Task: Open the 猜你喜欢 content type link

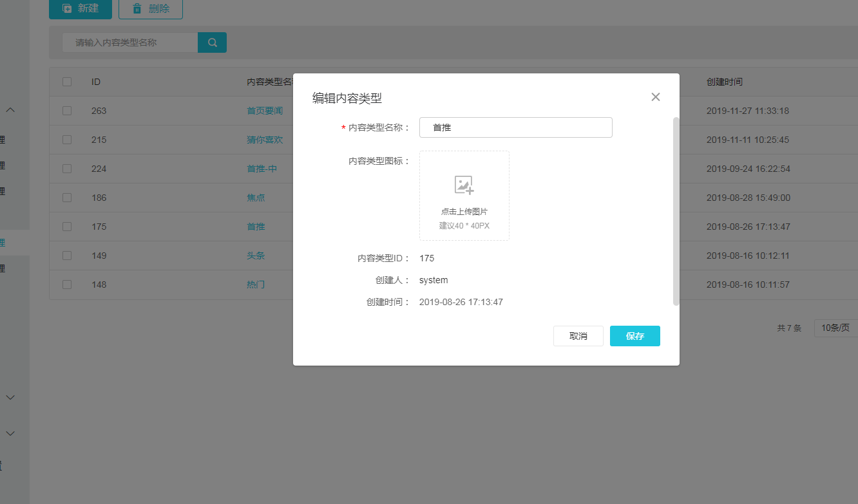Action: pos(264,140)
